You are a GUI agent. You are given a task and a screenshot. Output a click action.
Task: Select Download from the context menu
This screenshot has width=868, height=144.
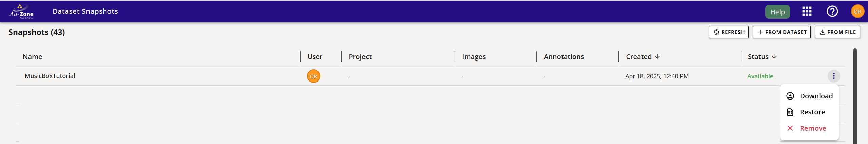click(x=816, y=96)
